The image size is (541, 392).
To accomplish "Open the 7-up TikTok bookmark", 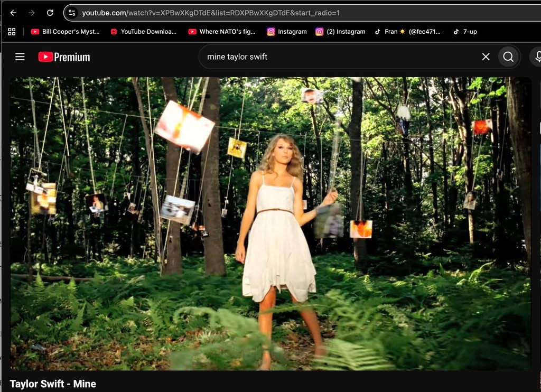I will (x=465, y=32).
